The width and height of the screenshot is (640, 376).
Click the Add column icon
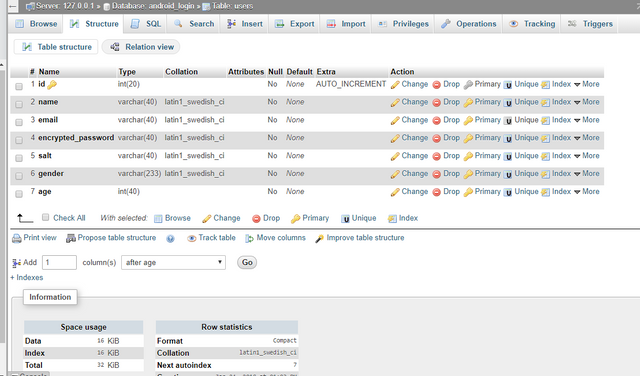[x=17, y=263]
